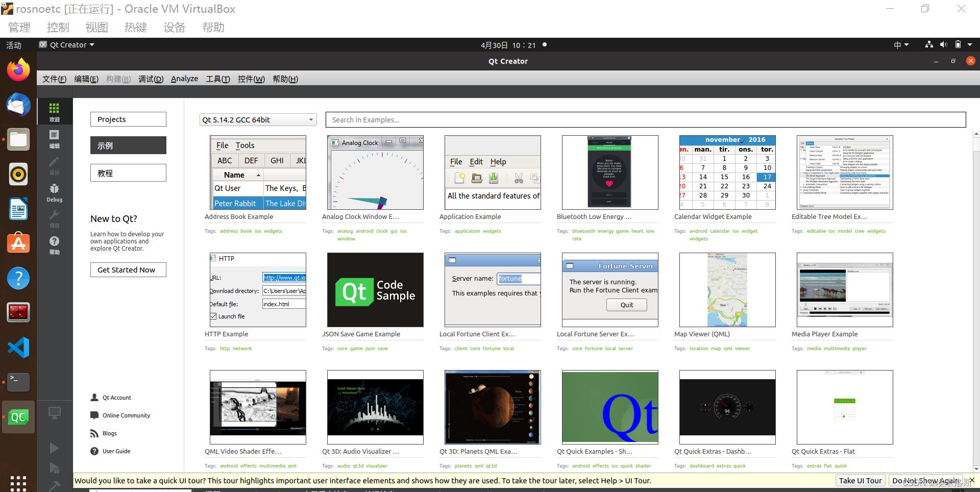Image resolution: width=980 pixels, height=492 pixels.
Task: Open the Map Viewer (QML) thumbnail
Action: tap(727, 290)
